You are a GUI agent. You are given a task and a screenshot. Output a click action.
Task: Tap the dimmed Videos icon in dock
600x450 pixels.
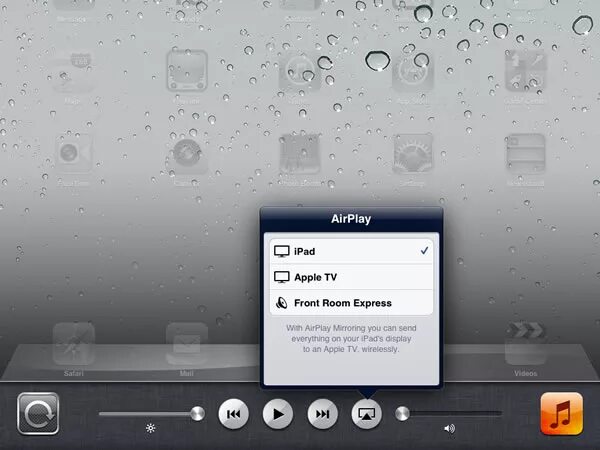tap(525, 344)
